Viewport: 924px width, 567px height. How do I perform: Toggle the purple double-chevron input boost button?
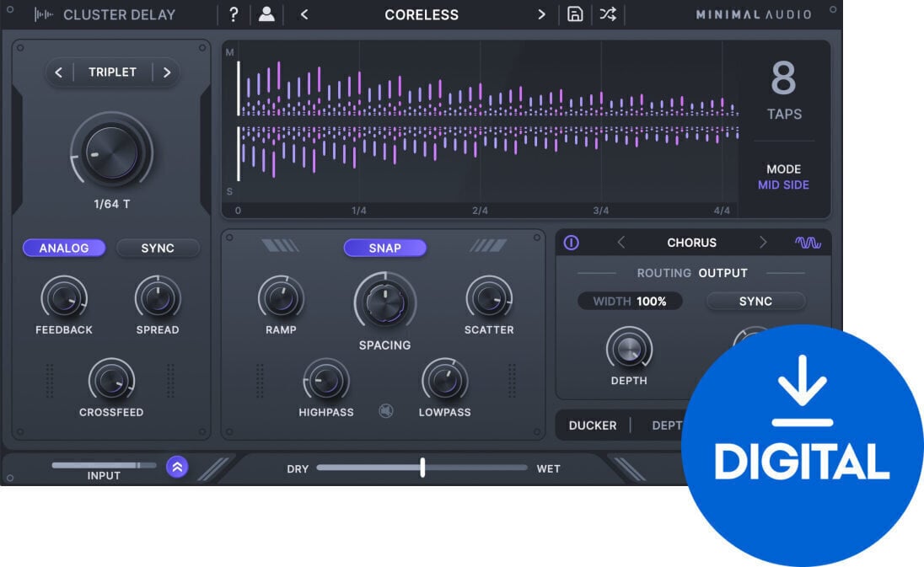point(177,468)
